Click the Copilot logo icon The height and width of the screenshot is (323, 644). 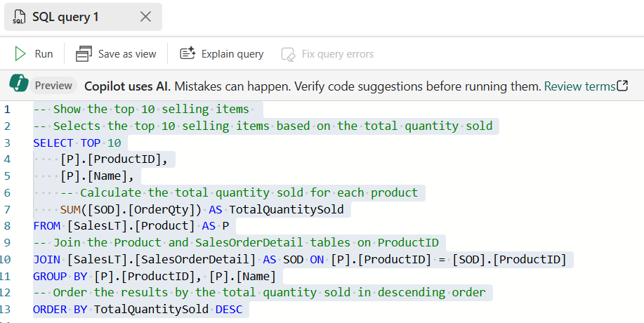click(18, 85)
